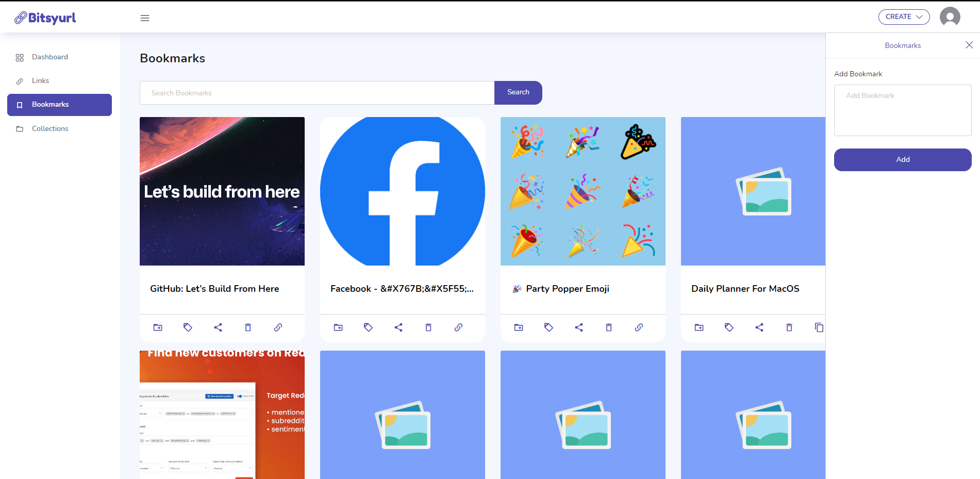Focus the Search Bookmarks field
The height and width of the screenshot is (479, 980).
click(x=317, y=93)
